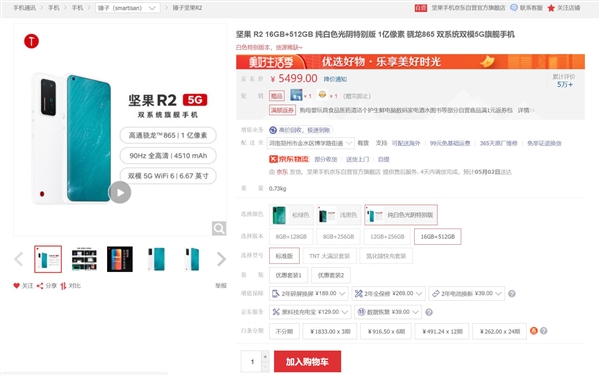
Task: Click the 美好生活季 promotional banner
Action: [410, 62]
